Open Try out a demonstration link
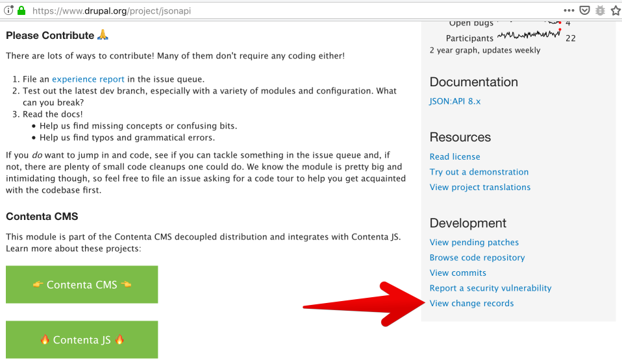This screenshot has height=364, width=622. 479,172
